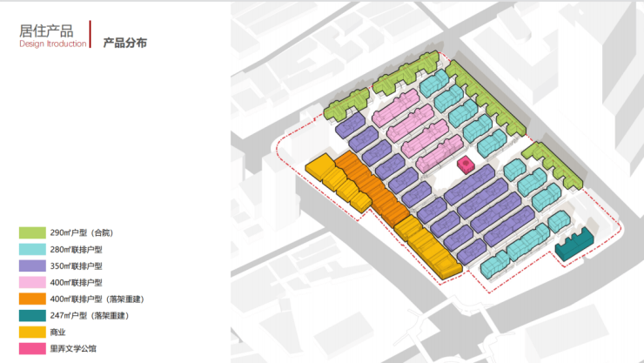Select the 居住产品 title text
The width and height of the screenshot is (644, 363).
(x=46, y=30)
